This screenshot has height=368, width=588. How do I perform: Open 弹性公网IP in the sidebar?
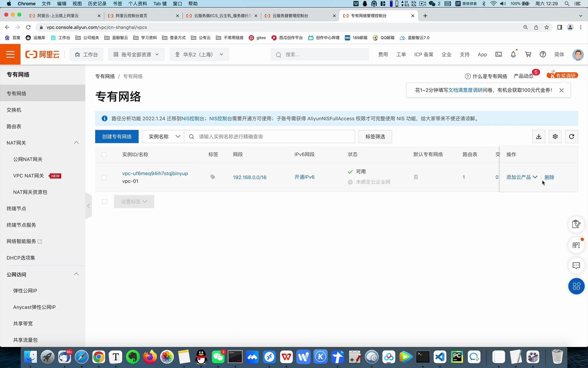pyautogui.click(x=25, y=291)
